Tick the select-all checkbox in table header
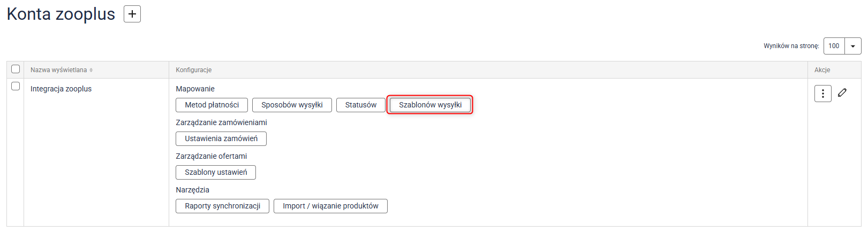 pos(16,69)
